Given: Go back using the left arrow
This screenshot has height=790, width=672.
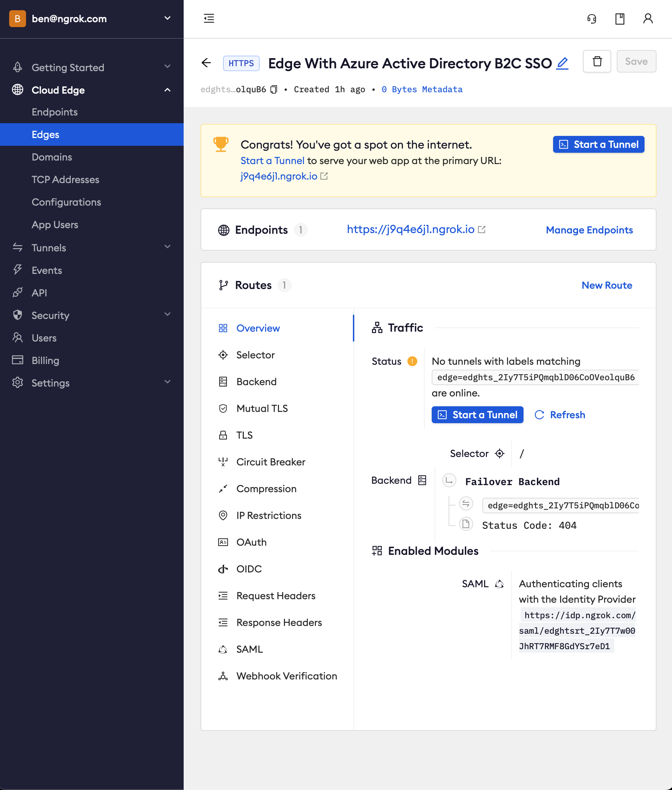Looking at the screenshot, I should tap(206, 63).
